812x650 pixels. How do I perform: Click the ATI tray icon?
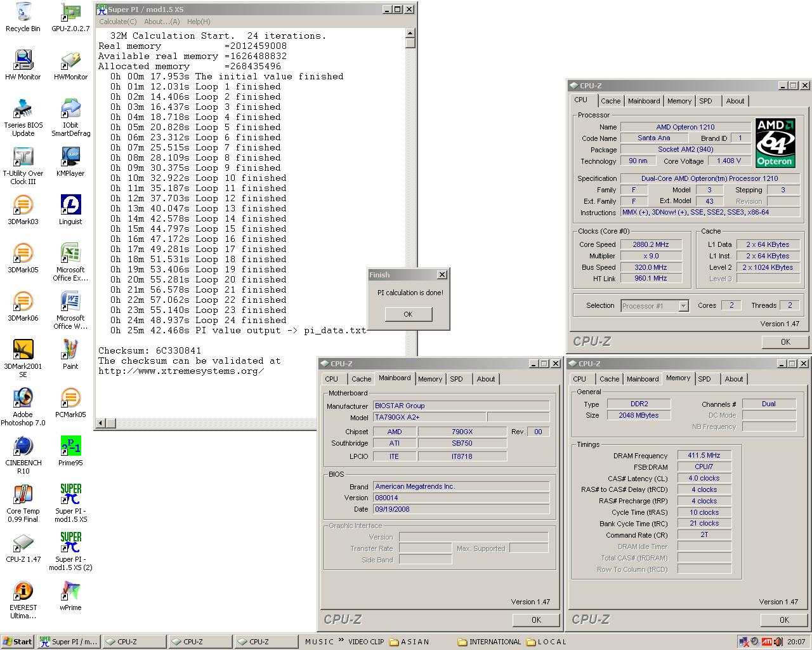tap(767, 642)
